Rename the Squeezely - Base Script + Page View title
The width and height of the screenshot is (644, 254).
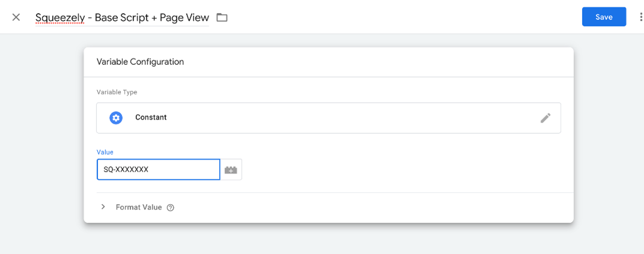point(122,17)
